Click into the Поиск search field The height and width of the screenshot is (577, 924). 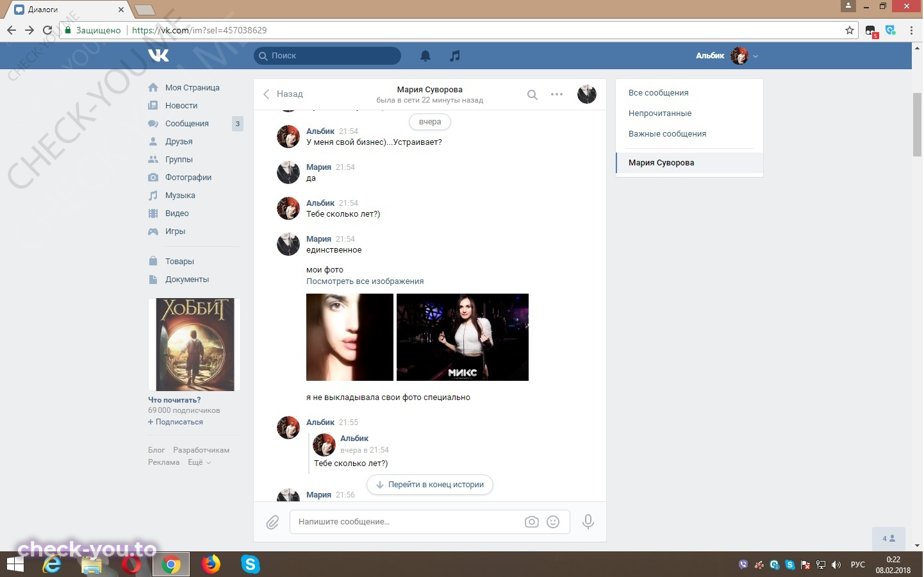(x=327, y=56)
